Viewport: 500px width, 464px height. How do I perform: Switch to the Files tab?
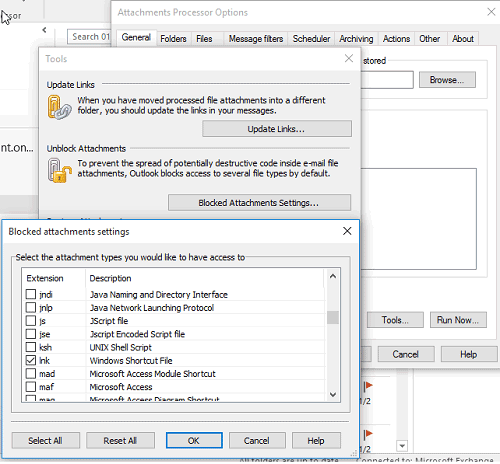click(x=204, y=39)
